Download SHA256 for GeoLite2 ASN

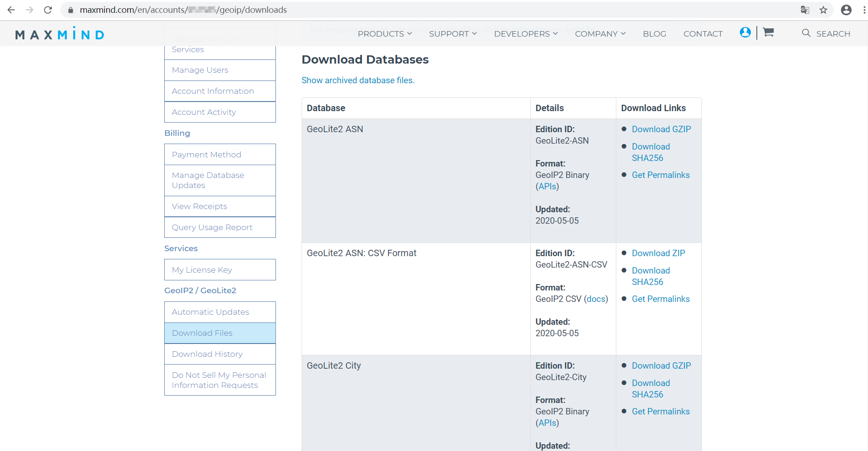(x=651, y=152)
